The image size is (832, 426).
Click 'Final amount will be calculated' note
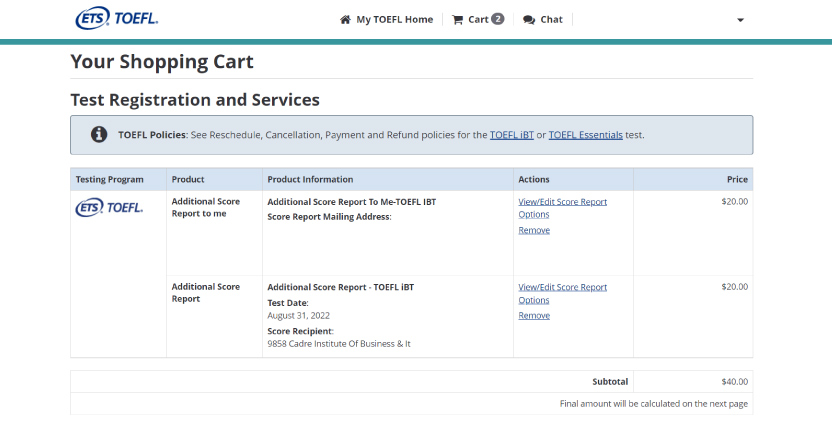[x=654, y=404]
